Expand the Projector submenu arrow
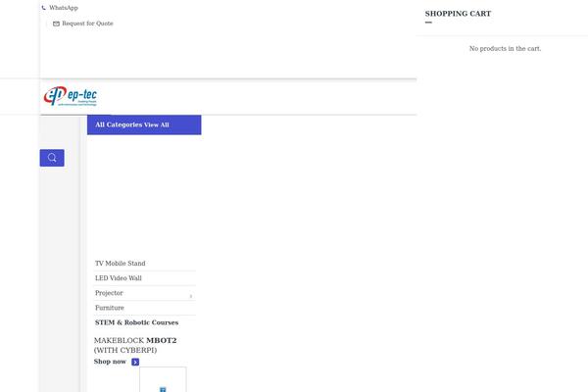Viewport: 588px width, 392px height. [191, 296]
